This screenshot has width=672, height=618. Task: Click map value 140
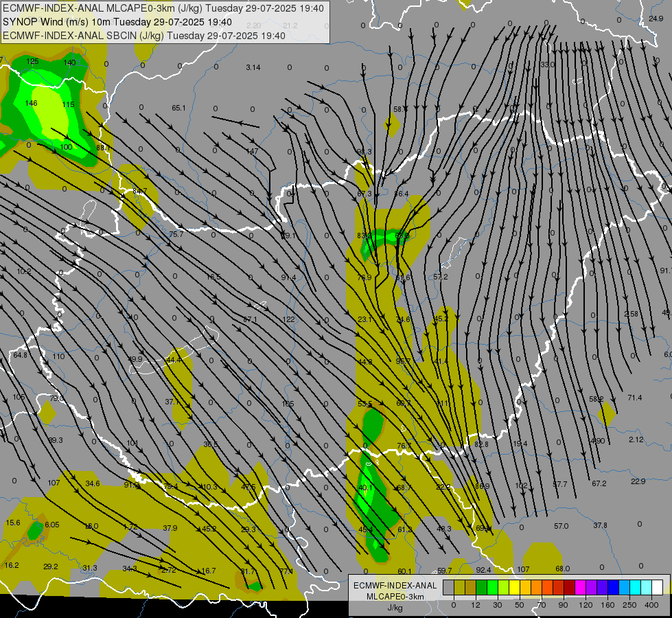[69, 62]
